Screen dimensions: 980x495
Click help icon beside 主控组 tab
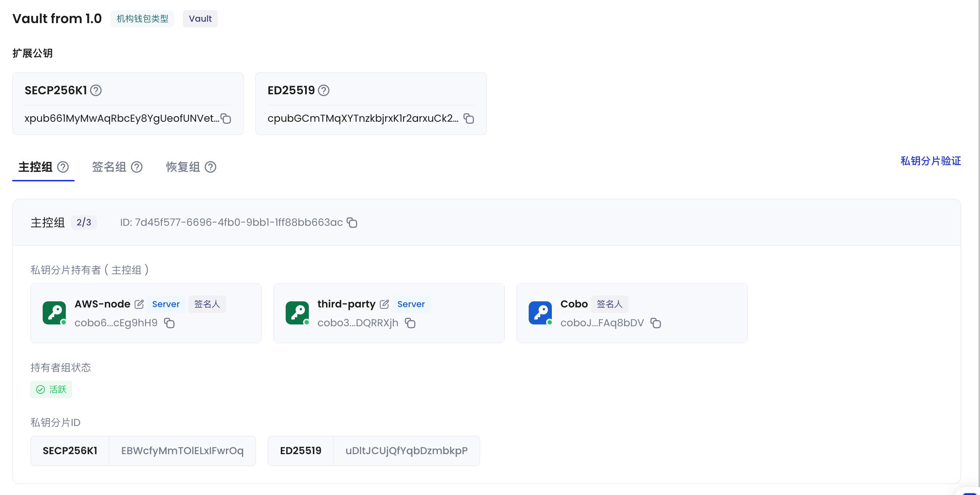(63, 167)
